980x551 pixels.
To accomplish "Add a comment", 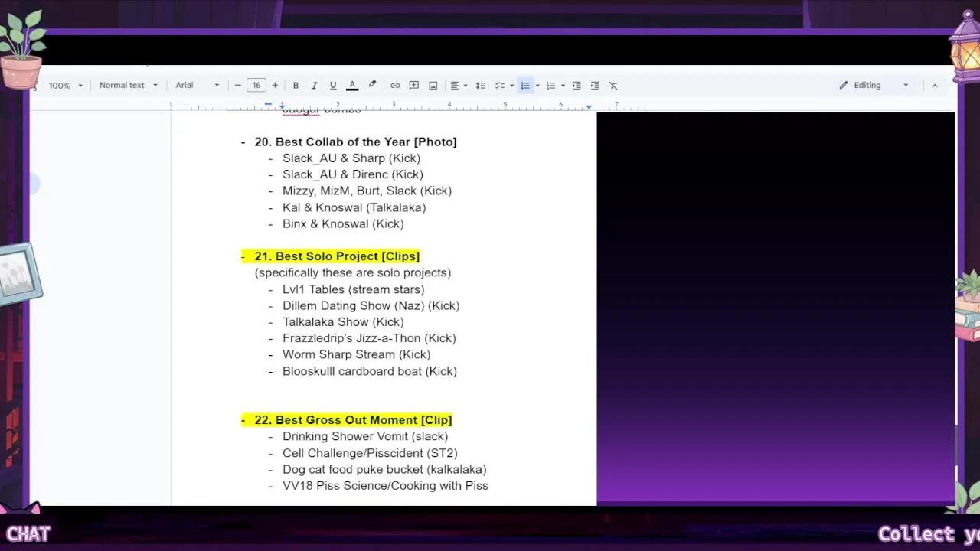I will [414, 86].
